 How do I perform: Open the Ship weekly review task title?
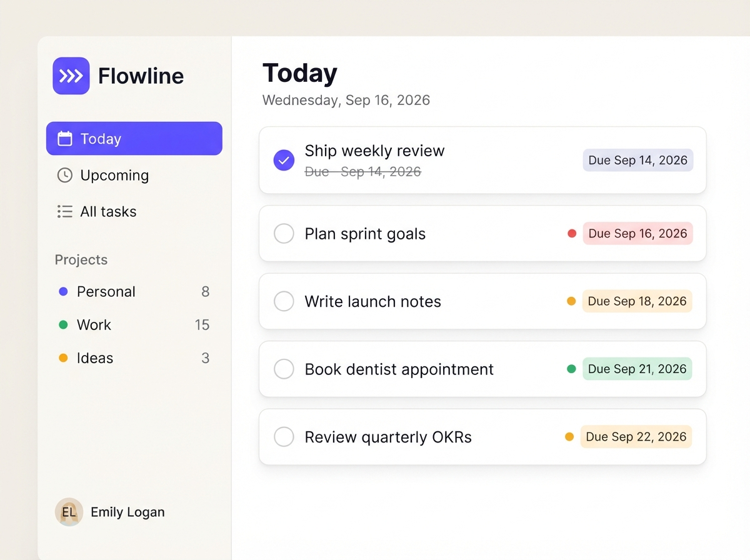(x=375, y=151)
